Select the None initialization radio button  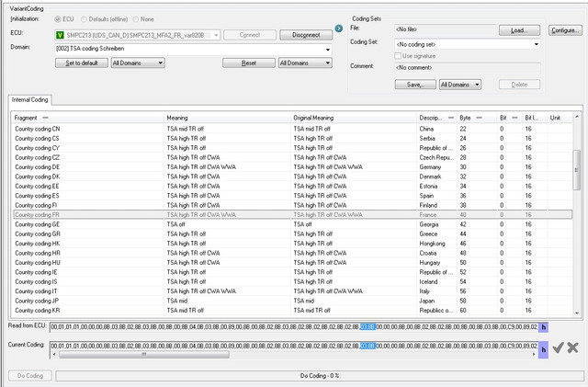click(x=136, y=19)
